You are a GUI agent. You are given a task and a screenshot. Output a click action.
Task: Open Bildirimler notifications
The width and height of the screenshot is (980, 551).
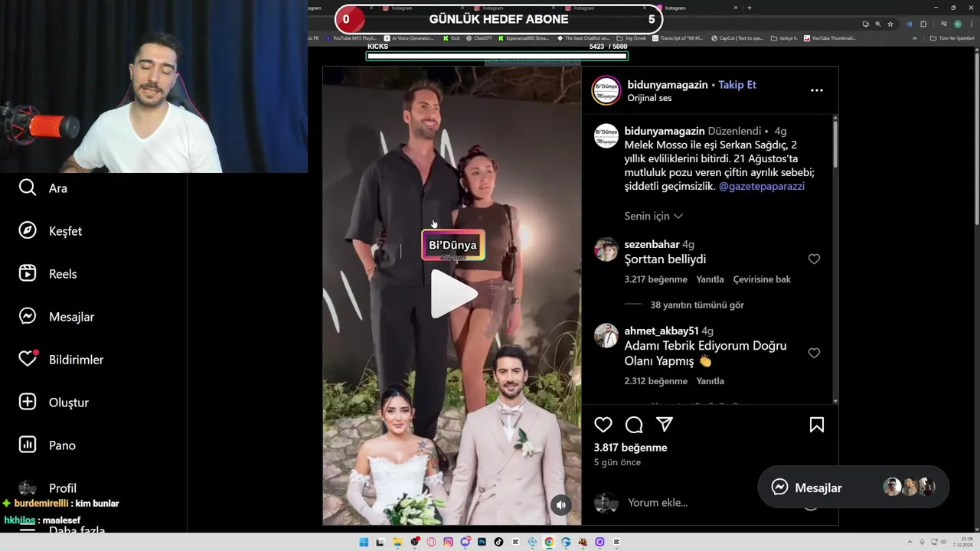pos(61,359)
